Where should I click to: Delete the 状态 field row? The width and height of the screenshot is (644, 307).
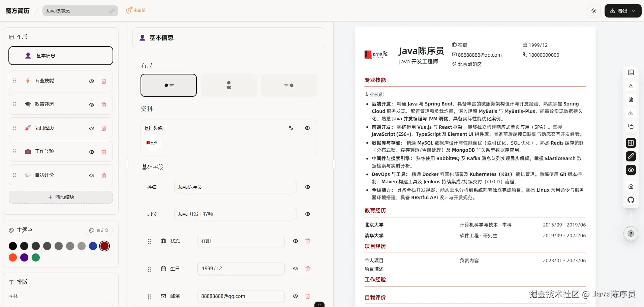coord(308,241)
